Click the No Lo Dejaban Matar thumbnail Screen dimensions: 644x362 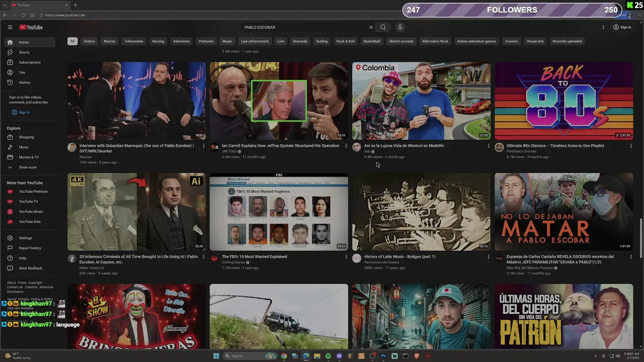tap(564, 212)
